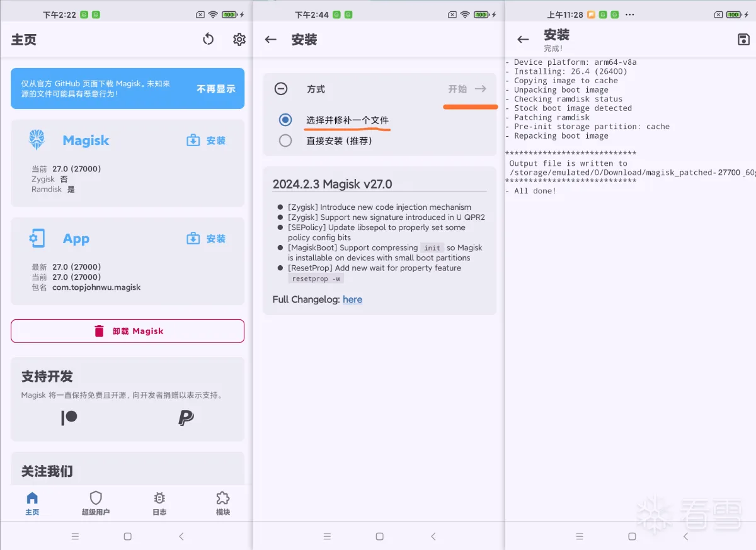Install Magisk via the Magisk card button

(x=206, y=140)
